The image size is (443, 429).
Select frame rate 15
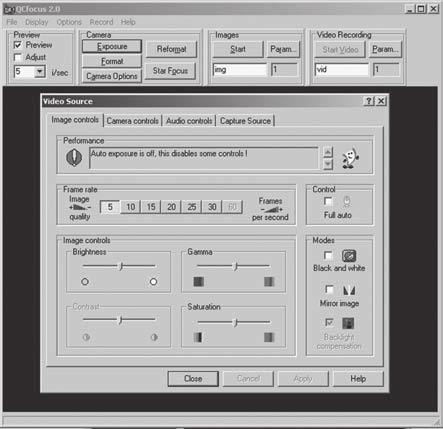click(151, 207)
